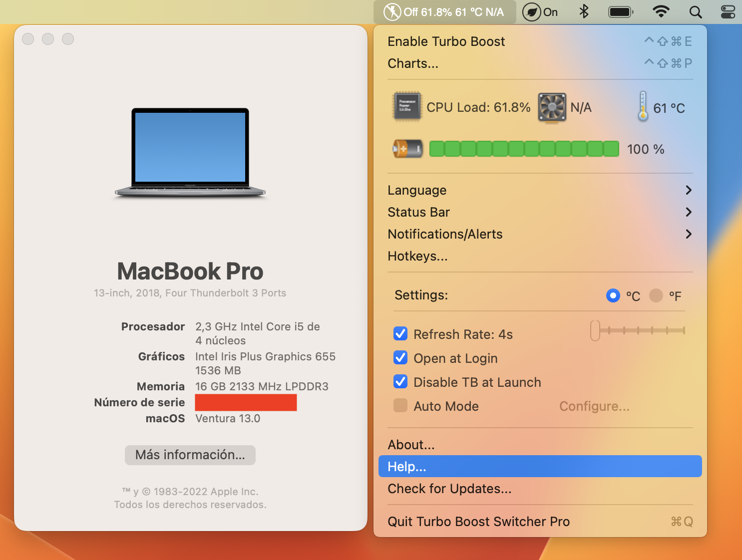Click the CPU chip icon beside CPU Load

point(407,106)
